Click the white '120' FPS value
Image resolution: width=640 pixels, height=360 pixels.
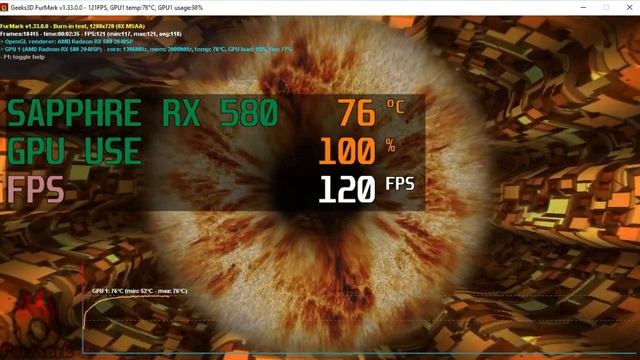(x=347, y=189)
